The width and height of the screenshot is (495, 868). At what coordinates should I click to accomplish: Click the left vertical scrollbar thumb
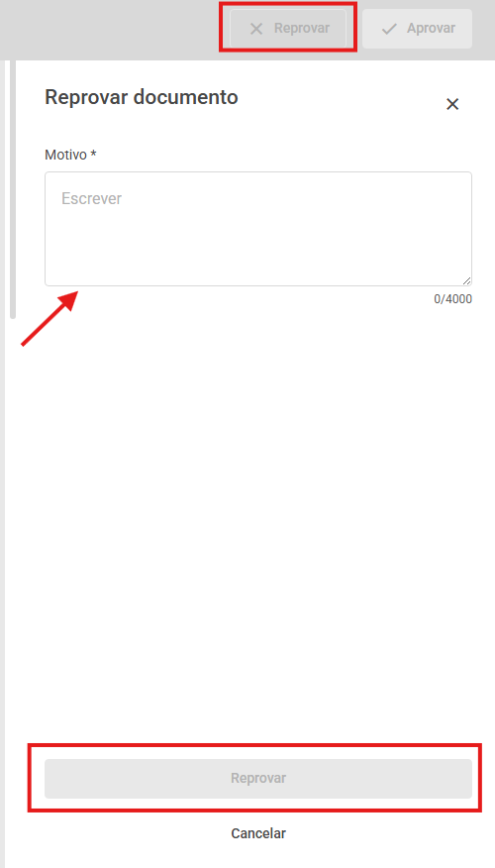pyautogui.click(x=13, y=188)
